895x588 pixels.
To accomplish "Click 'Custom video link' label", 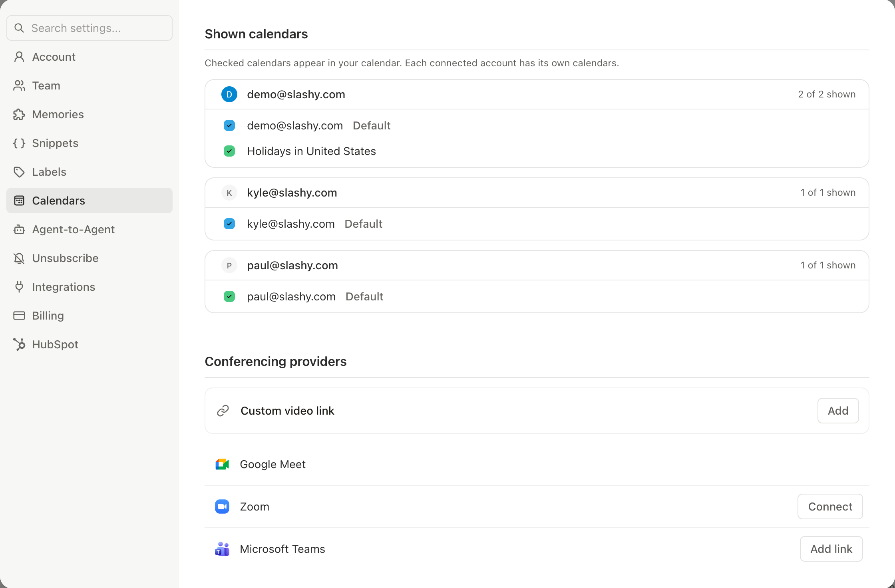I will [x=287, y=411].
